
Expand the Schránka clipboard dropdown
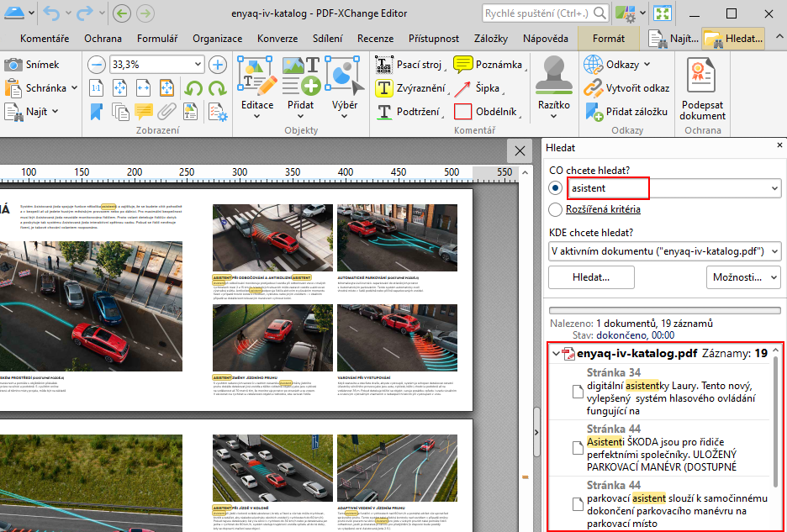pos(75,88)
